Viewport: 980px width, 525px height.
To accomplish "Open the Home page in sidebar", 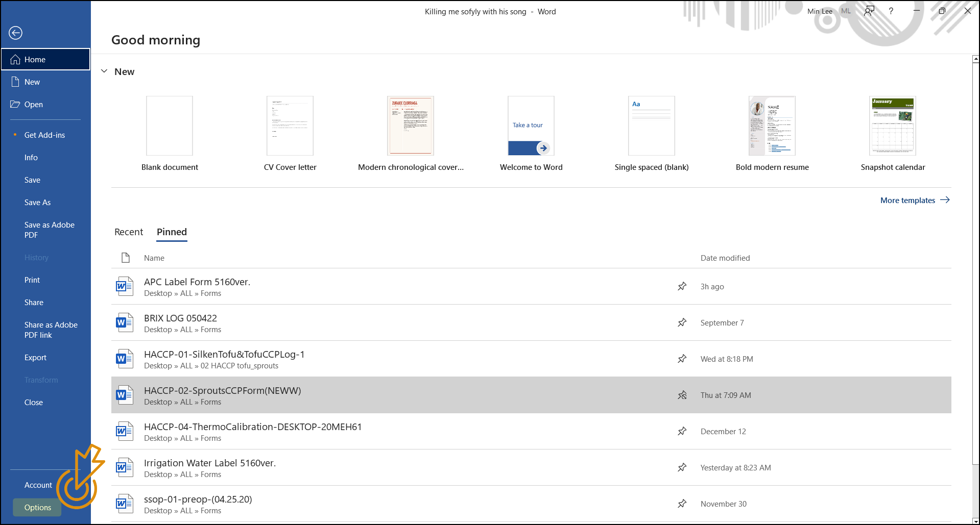I will click(x=45, y=59).
